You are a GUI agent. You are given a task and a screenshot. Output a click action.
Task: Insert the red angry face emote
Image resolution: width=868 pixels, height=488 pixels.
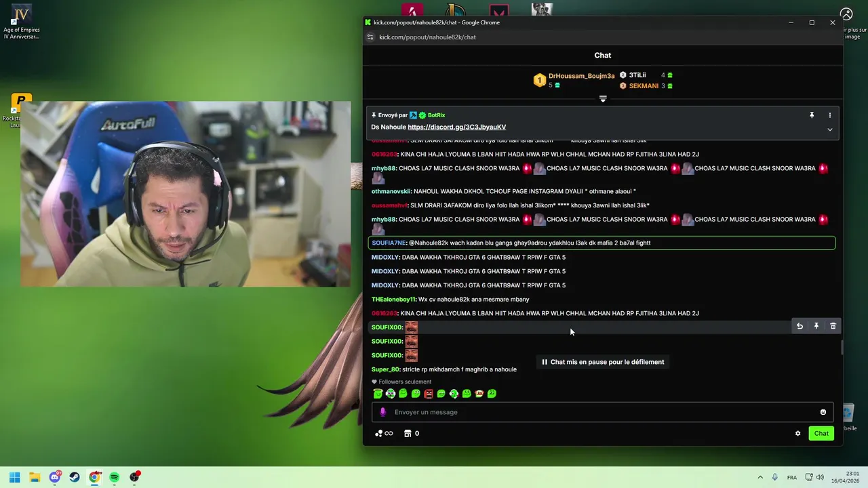(x=429, y=394)
